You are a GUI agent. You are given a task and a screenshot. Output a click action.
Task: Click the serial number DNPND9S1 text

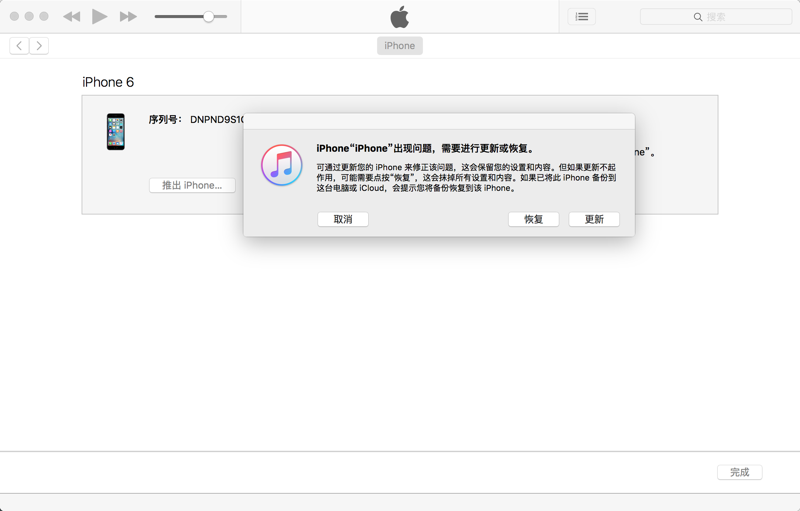(x=216, y=119)
